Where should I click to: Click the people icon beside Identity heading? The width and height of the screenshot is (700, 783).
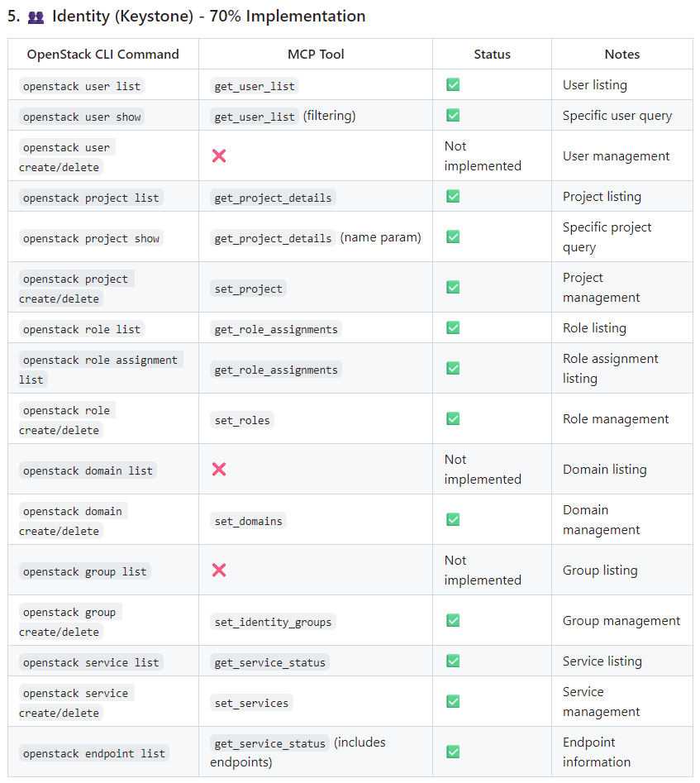point(36,17)
